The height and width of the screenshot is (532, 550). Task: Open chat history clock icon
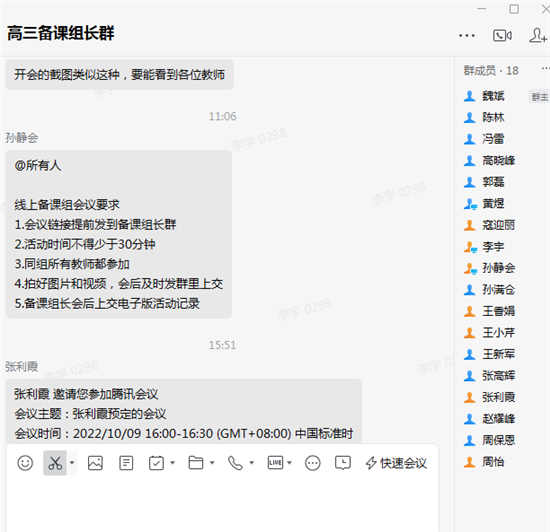pos(343,463)
